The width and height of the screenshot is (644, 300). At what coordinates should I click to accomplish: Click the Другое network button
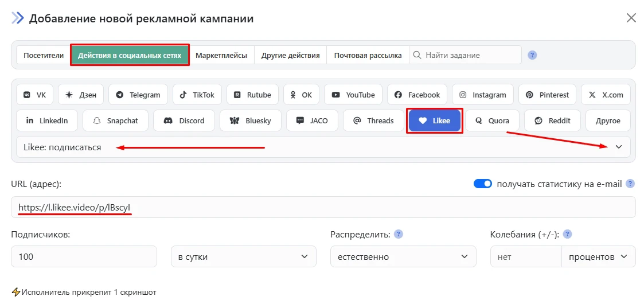point(608,121)
